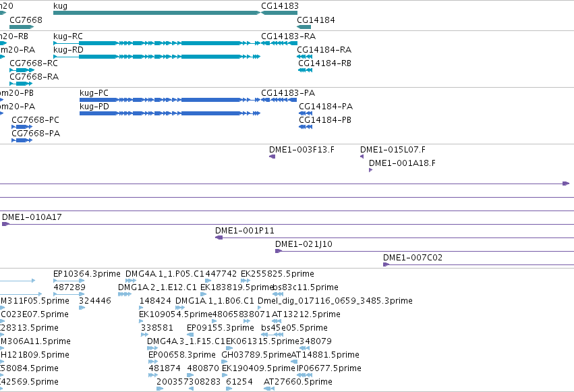Click AT13212.5prime EST
574x392 pixels.
pos(277,321)
